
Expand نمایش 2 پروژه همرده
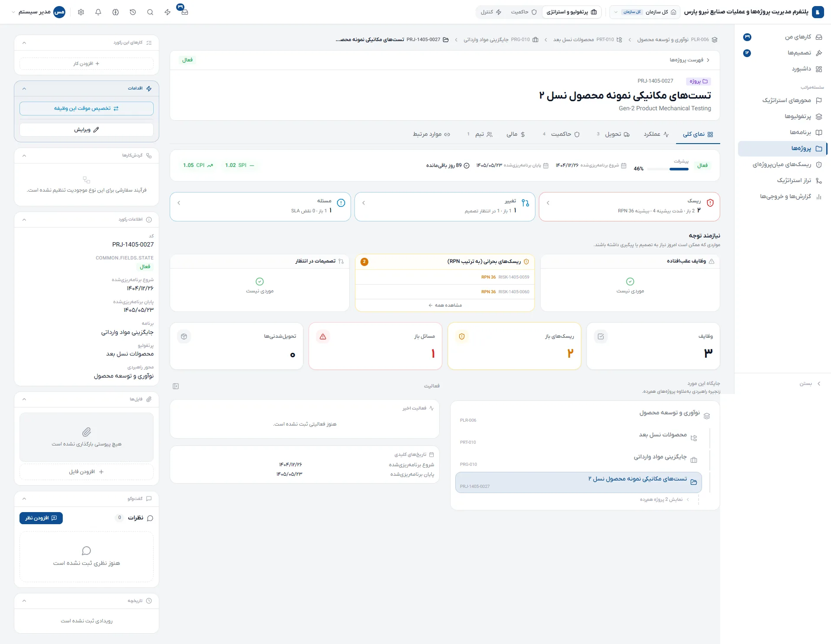click(x=664, y=500)
